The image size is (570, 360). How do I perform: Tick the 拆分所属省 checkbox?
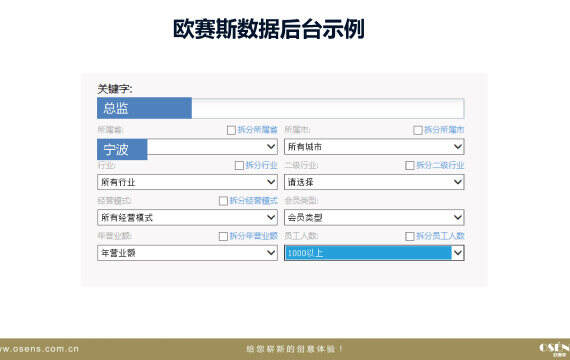(x=231, y=130)
